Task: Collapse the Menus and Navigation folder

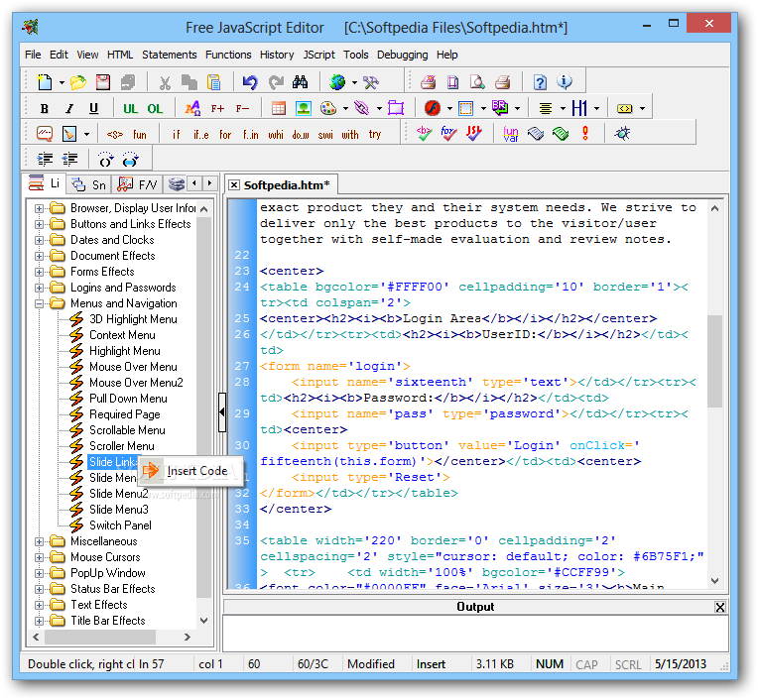Action: (39, 303)
